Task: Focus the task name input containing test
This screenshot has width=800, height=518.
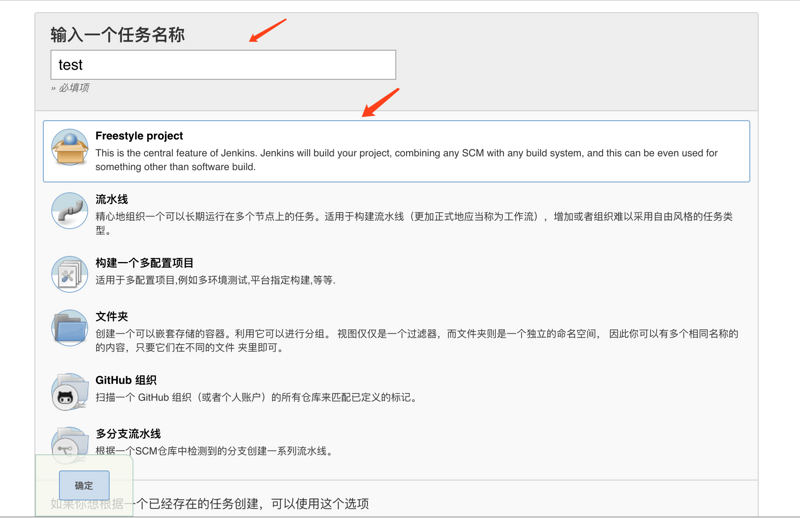Action: 223,65
